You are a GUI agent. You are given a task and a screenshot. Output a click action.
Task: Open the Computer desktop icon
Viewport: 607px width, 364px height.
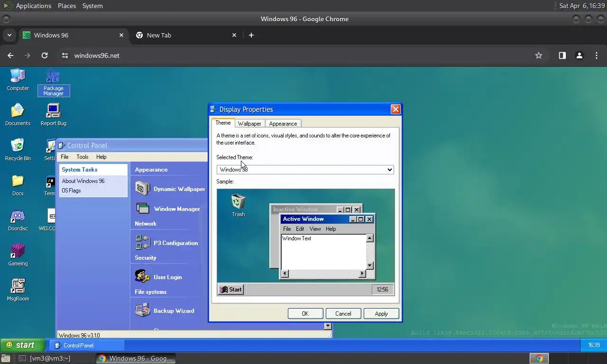coord(18,80)
